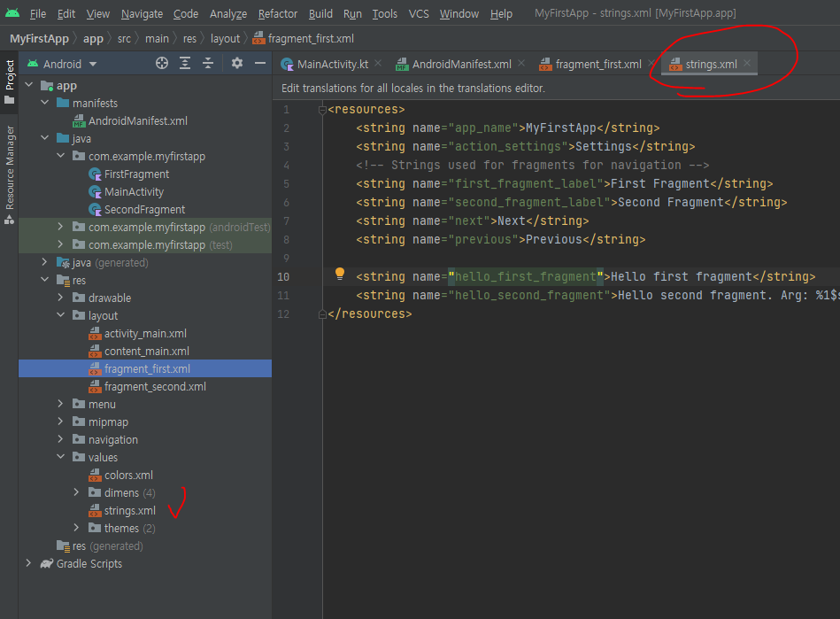Click the layout breadcrumb segment
This screenshot has width=840, height=619.
click(x=225, y=39)
